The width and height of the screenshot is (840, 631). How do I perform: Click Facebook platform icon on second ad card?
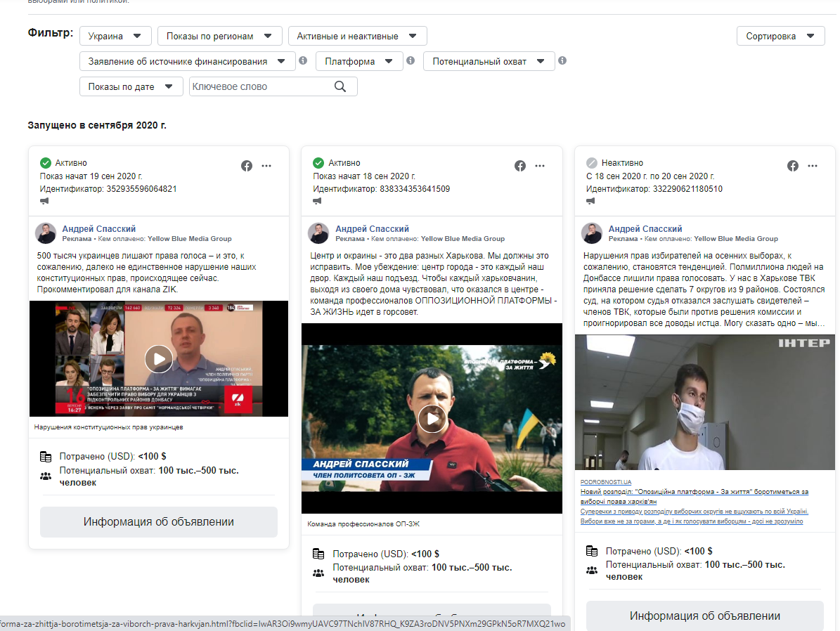click(x=520, y=166)
